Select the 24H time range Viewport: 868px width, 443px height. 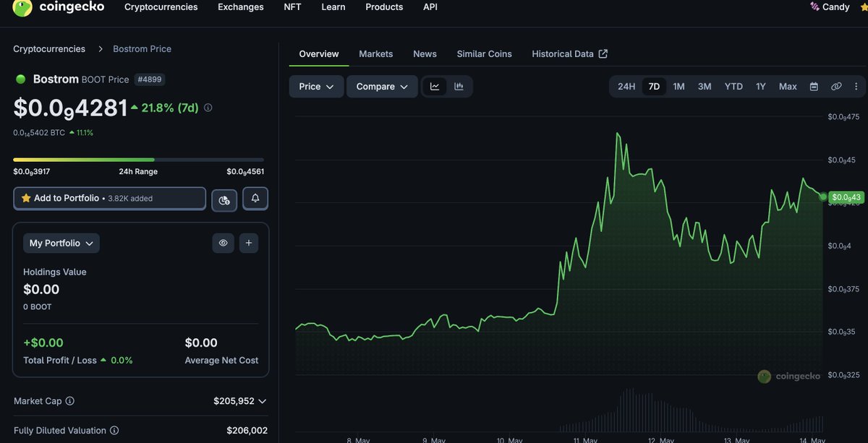click(x=626, y=87)
